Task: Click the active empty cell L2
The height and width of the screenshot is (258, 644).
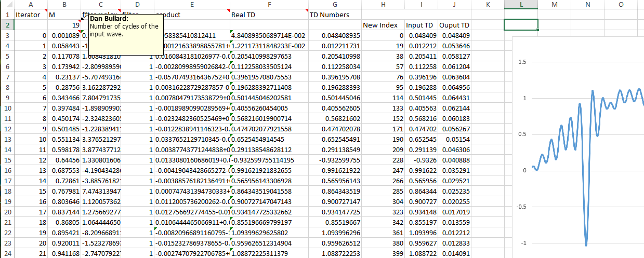Action: (521, 25)
